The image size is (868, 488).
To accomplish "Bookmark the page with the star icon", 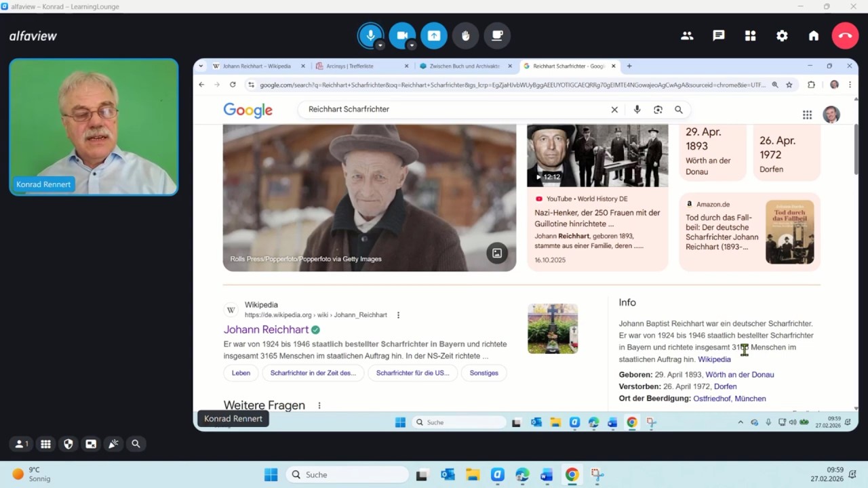I will coord(789,85).
